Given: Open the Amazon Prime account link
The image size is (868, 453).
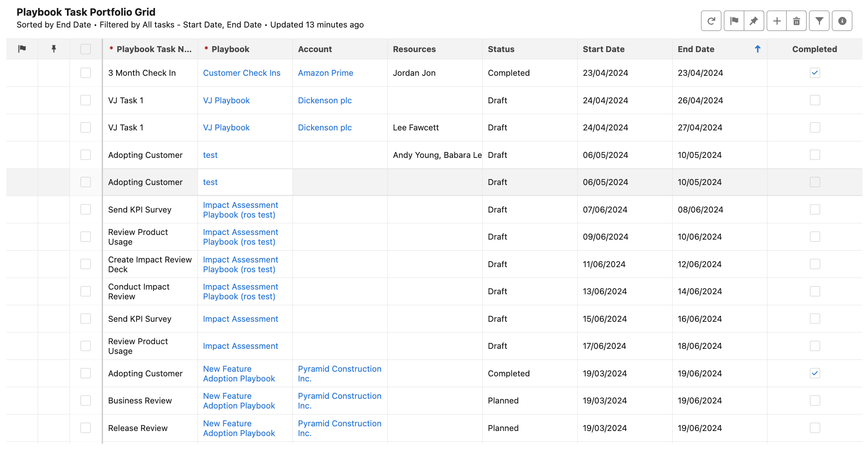Looking at the screenshot, I should pos(325,73).
